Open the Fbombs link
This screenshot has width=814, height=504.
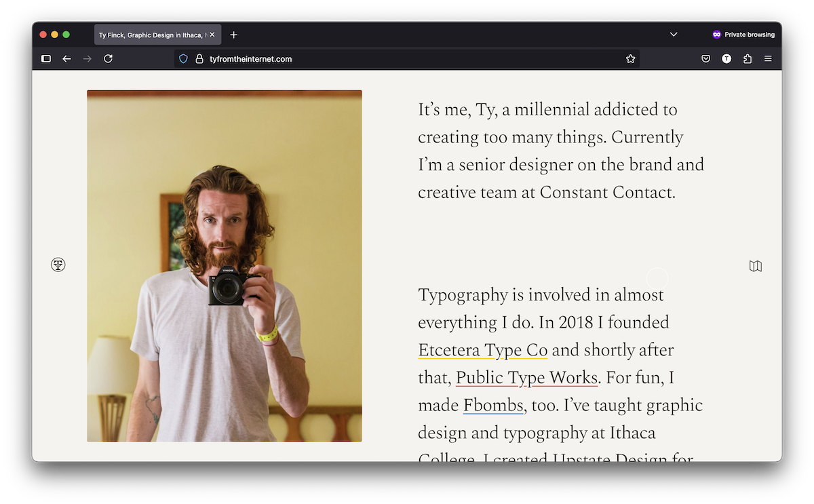493,405
